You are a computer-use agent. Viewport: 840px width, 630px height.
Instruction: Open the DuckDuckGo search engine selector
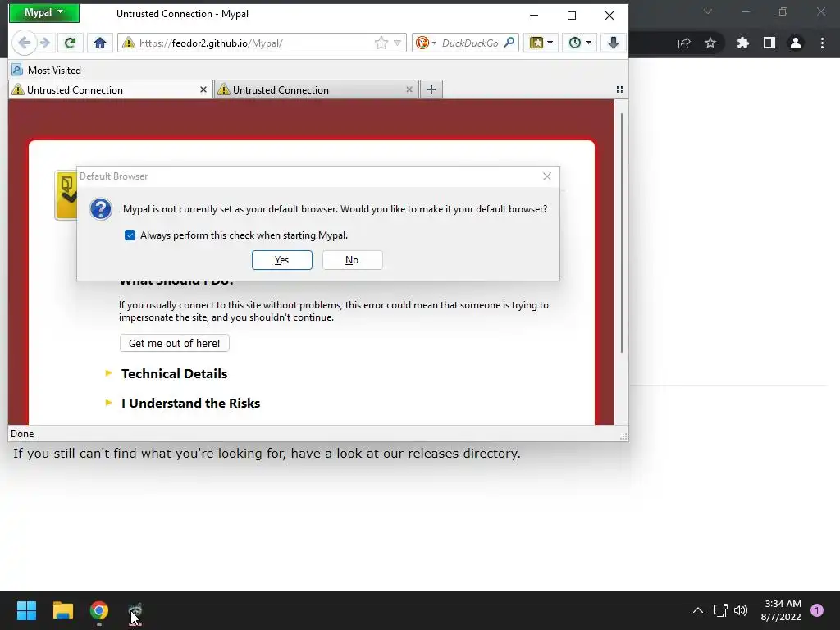tap(426, 43)
